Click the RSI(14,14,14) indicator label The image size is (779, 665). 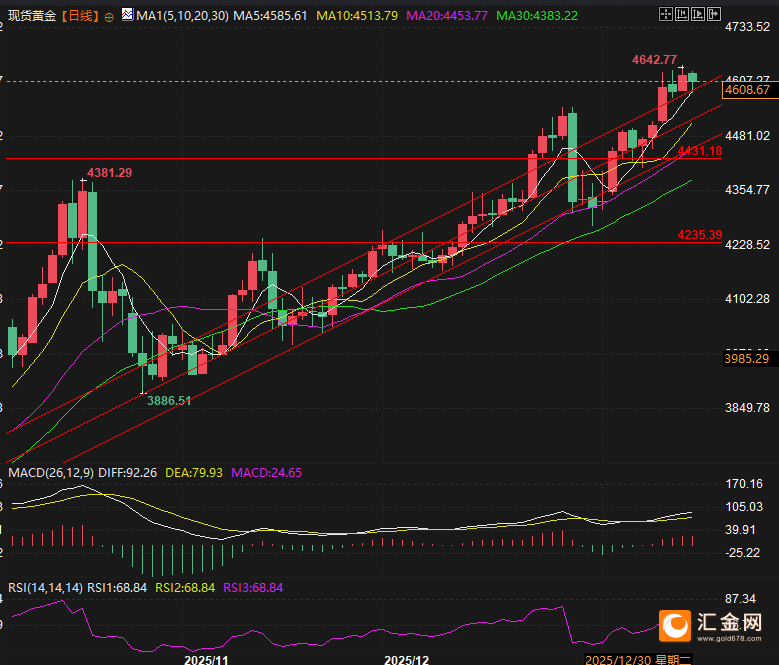pos(46,588)
